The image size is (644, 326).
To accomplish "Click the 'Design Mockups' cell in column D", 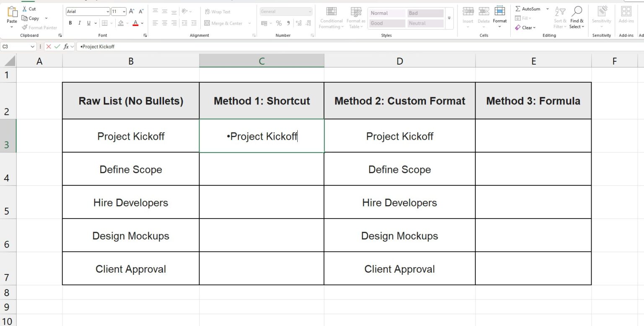I will pos(400,235).
